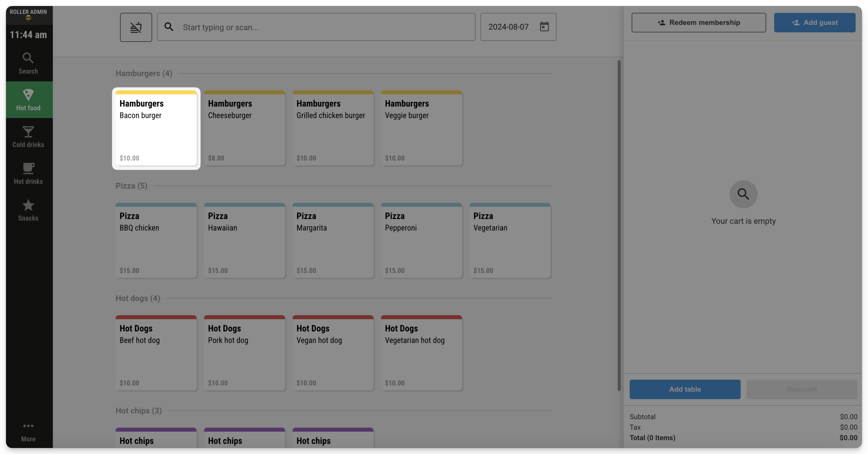Select the Vegetarian hot dog card
This screenshot has width=868, height=454.
pos(422,353)
